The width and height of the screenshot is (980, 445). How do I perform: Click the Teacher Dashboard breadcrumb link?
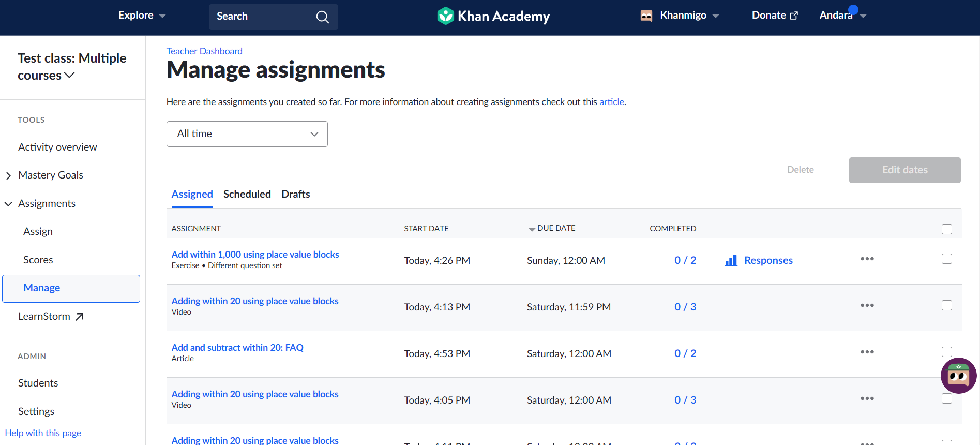pos(204,51)
